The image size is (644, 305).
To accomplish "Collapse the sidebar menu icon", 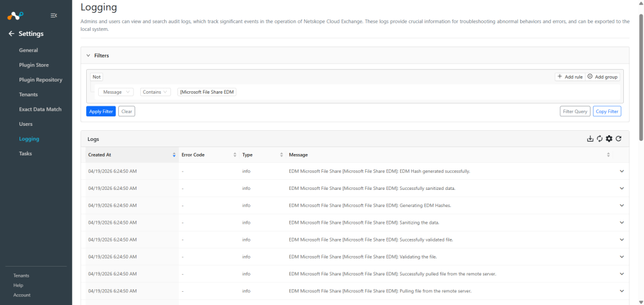I will (53, 16).
